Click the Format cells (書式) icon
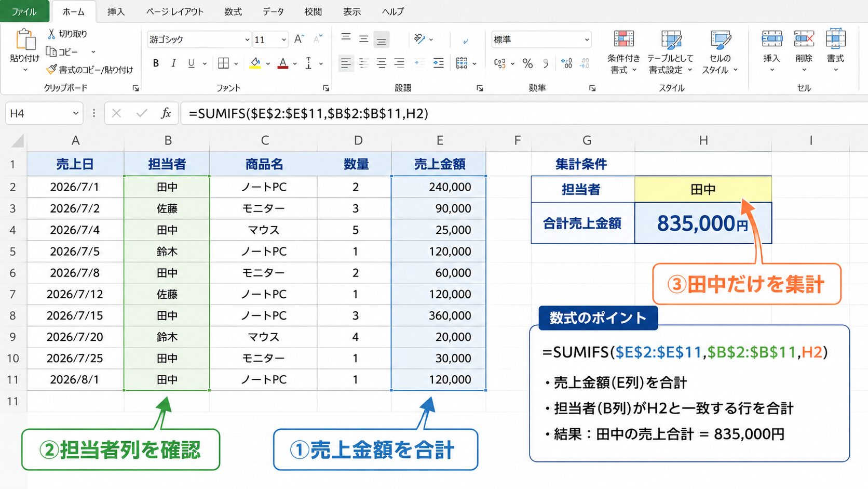The image size is (868, 489). 835,39
